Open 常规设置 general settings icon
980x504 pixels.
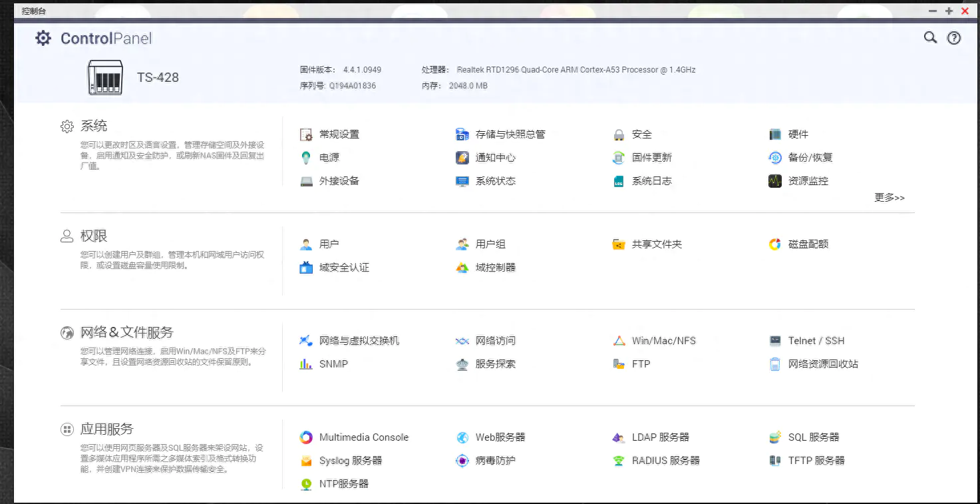point(306,134)
